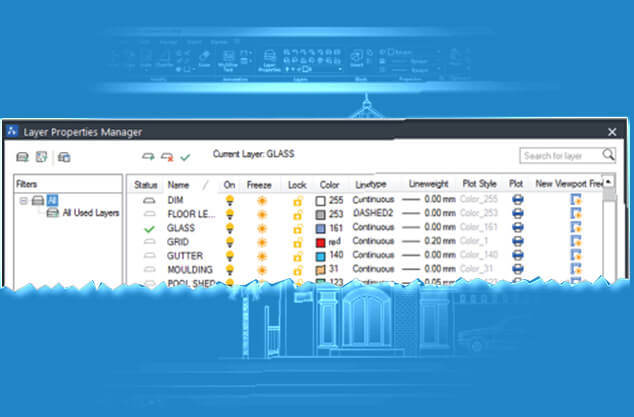Collapse the All filter tree node

pyautogui.click(x=23, y=200)
